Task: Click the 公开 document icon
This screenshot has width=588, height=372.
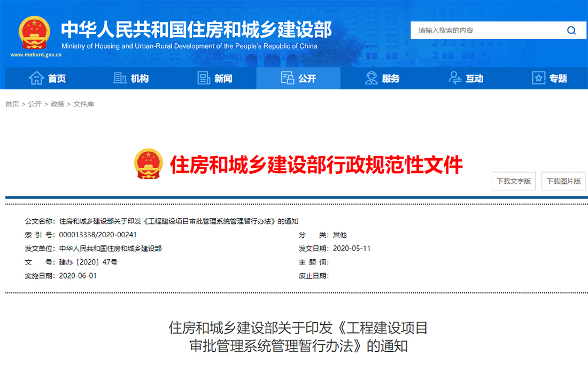Action: tap(288, 78)
